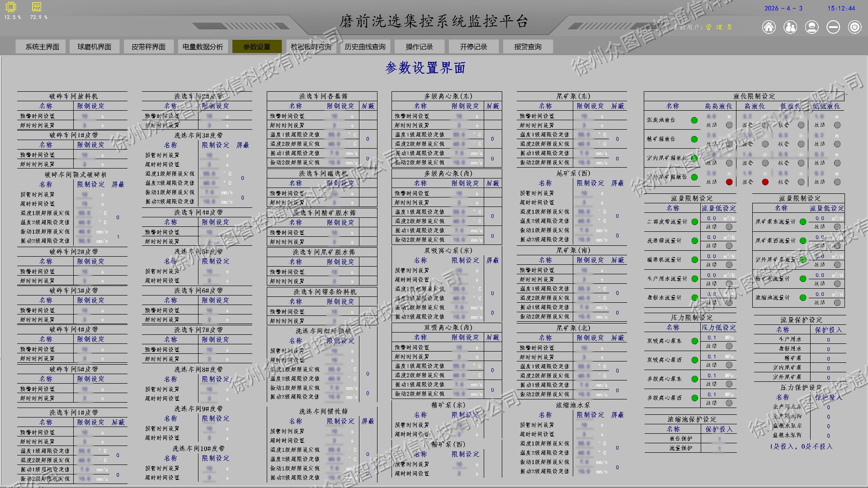Click green lamp beside 室外尾矿箱液位
This screenshot has height=488, width=868.
point(694,177)
